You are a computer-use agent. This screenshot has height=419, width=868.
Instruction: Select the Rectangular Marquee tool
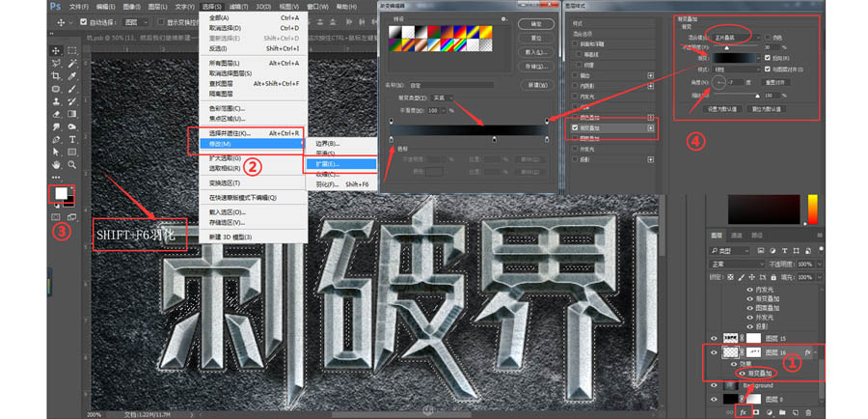click(73, 50)
